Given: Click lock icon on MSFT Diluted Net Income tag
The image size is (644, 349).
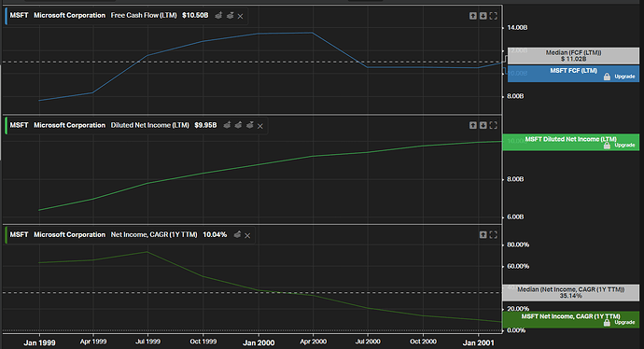Looking at the screenshot, I should coord(607,146).
